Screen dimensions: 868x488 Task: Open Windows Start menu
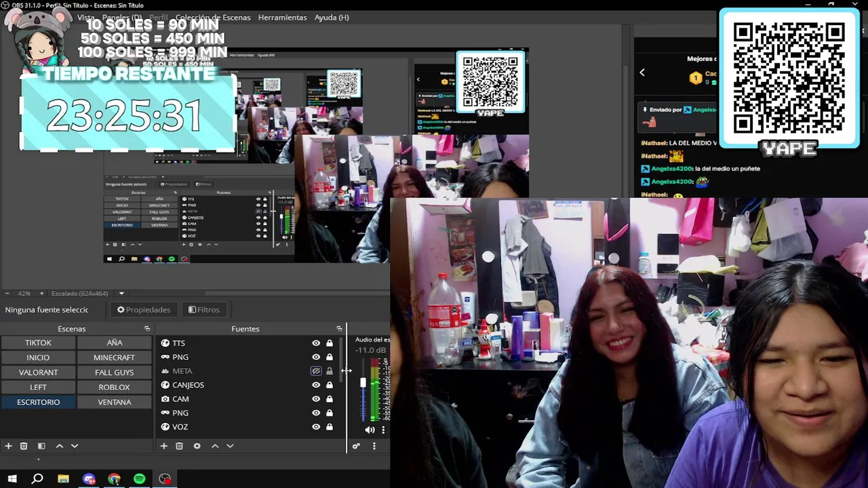tap(12, 479)
